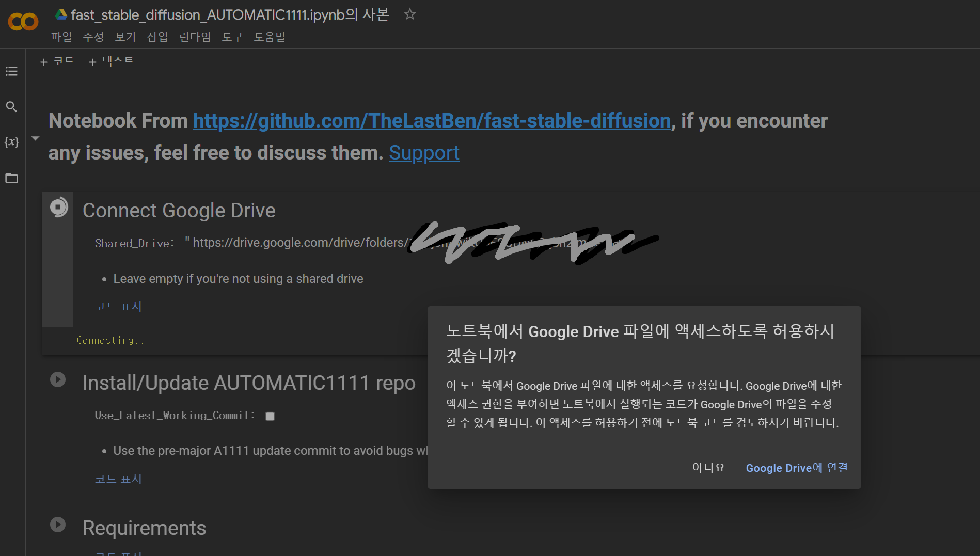Add a code cell with + 코드
The width and height of the screenshot is (980, 556).
[57, 61]
